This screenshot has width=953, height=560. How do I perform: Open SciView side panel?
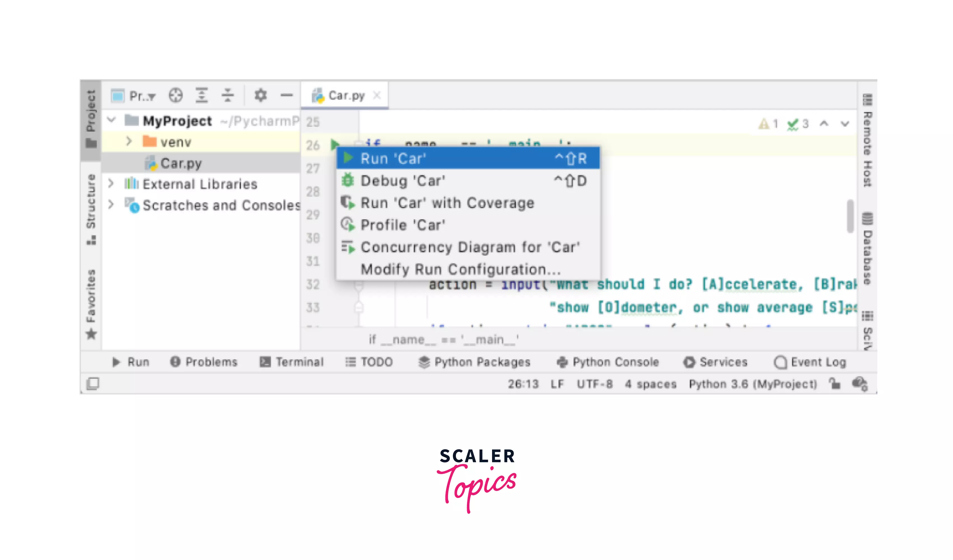868,331
